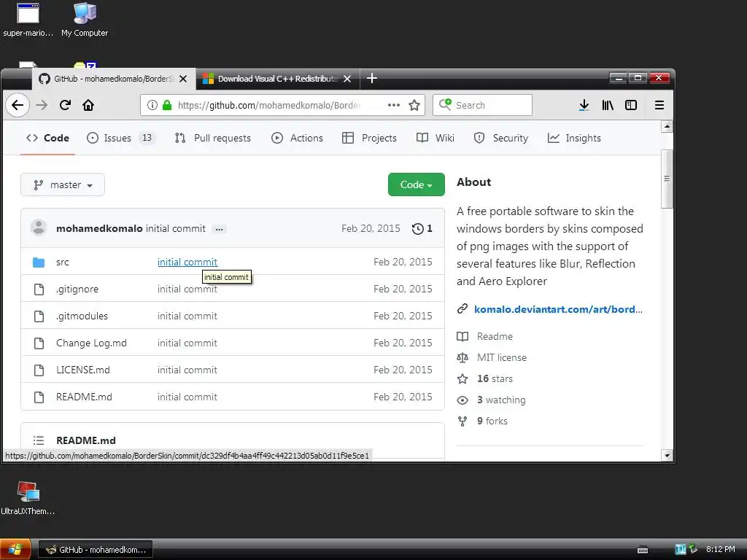Viewport: 747px width, 560px height.
Task: Open README.md in the file list
Action: pos(84,397)
